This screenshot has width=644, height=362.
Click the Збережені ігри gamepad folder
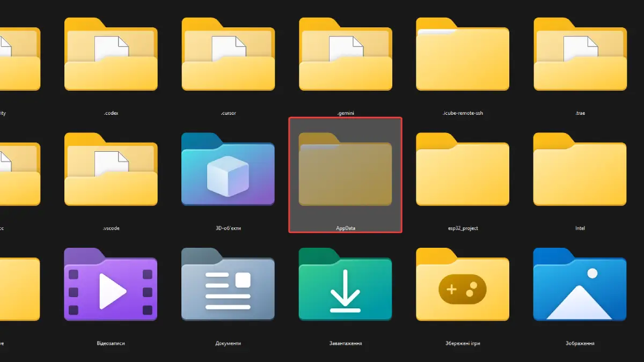pyautogui.click(x=463, y=284)
